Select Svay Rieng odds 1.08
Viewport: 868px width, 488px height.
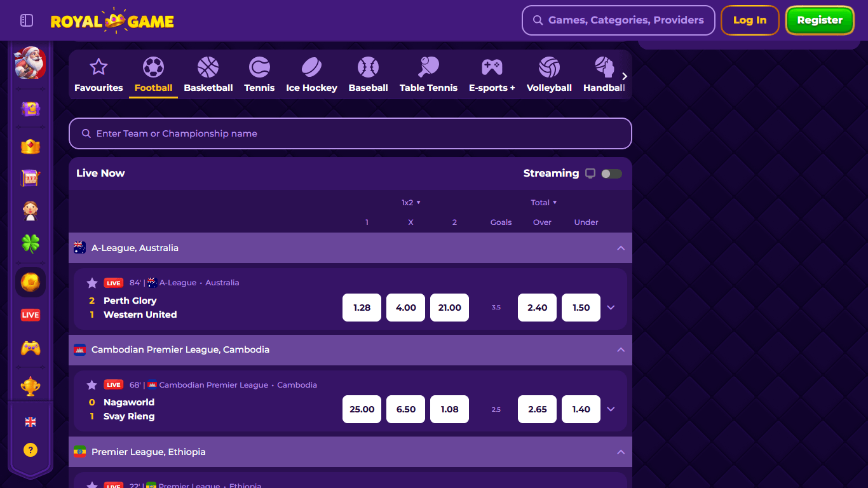[x=449, y=409]
